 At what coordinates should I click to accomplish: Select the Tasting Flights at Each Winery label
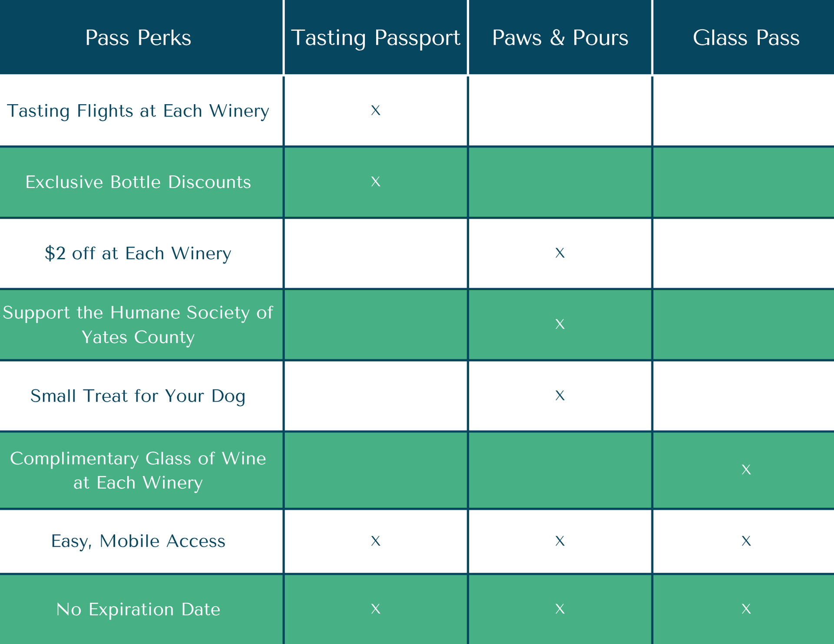click(x=138, y=111)
